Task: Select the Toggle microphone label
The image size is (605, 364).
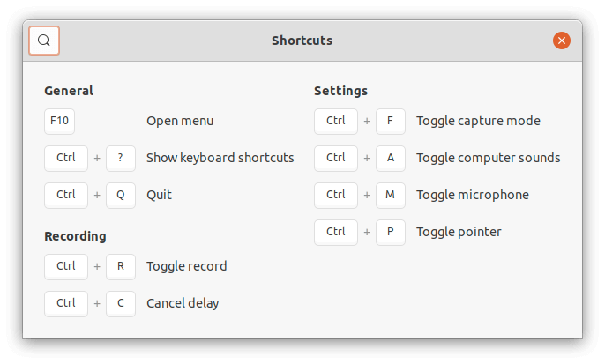Action: (473, 195)
